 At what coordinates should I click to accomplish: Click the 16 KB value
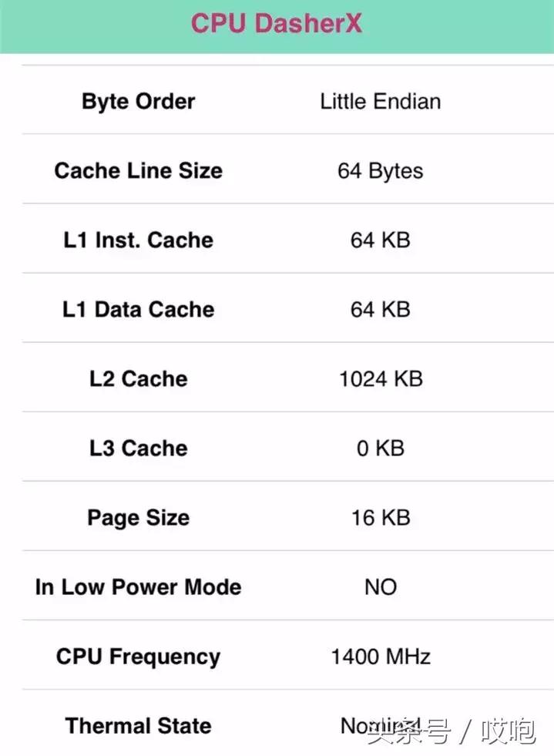381,518
